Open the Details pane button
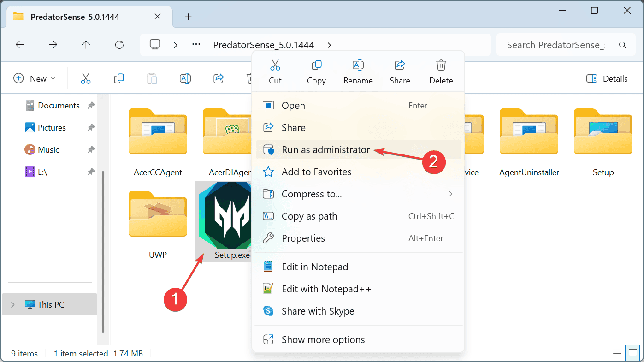This screenshot has width=644, height=362. point(607,79)
